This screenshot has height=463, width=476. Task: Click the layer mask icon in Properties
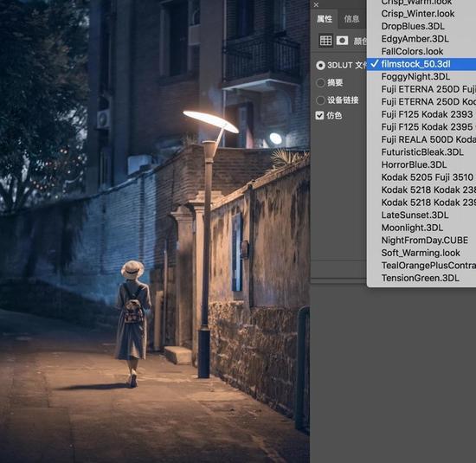342,41
